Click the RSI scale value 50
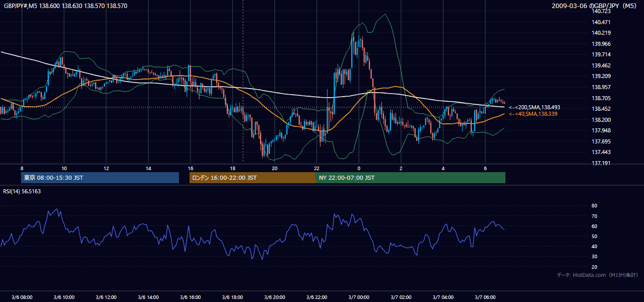644x302 pixels. (594, 236)
